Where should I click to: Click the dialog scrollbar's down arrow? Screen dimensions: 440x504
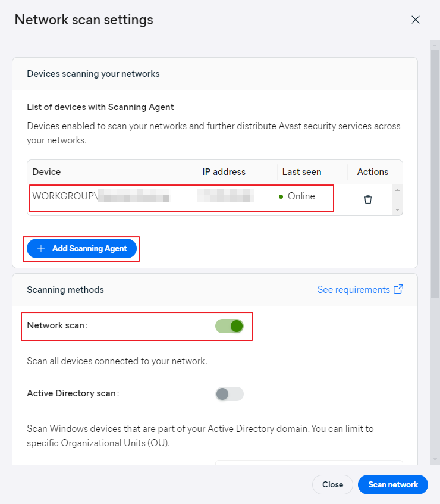(x=435, y=459)
